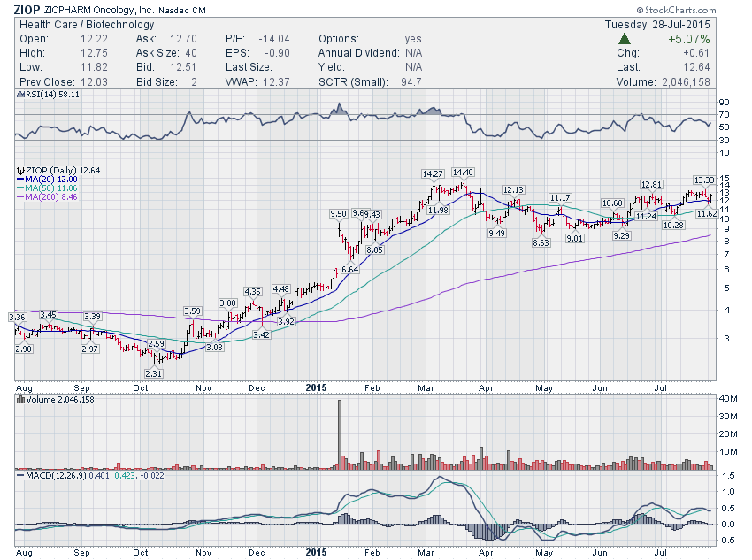
Task: Click the 1.5 level on the MACD axis
Action: [728, 476]
